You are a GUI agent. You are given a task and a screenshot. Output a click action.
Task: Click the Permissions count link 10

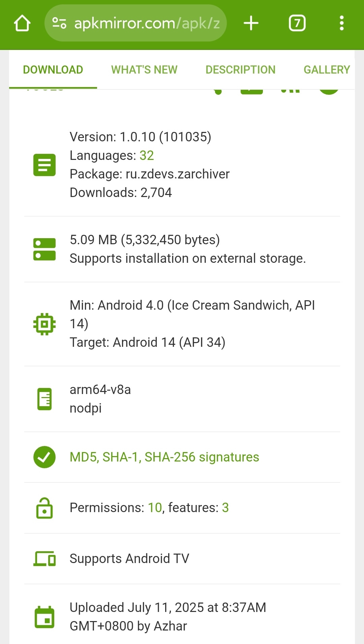coord(155,508)
